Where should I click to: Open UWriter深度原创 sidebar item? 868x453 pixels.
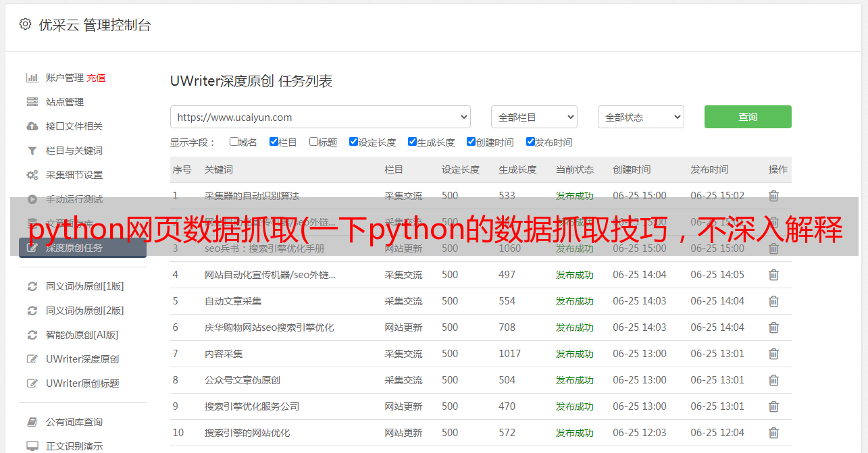tap(82, 359)
